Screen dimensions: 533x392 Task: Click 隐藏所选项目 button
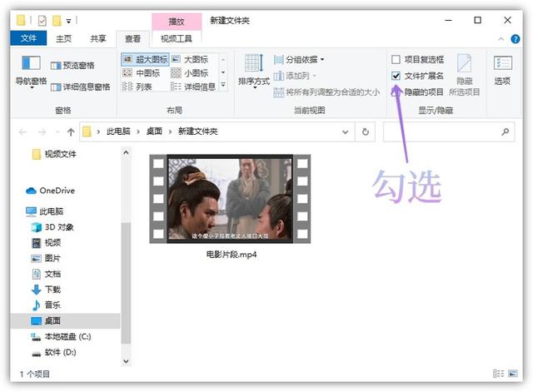[x=465, y=75]
